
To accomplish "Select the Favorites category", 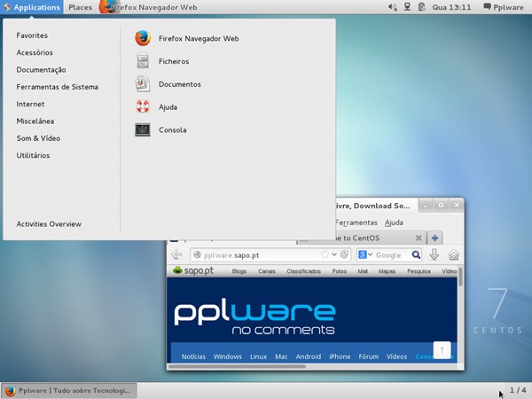I will coord(32,35).
